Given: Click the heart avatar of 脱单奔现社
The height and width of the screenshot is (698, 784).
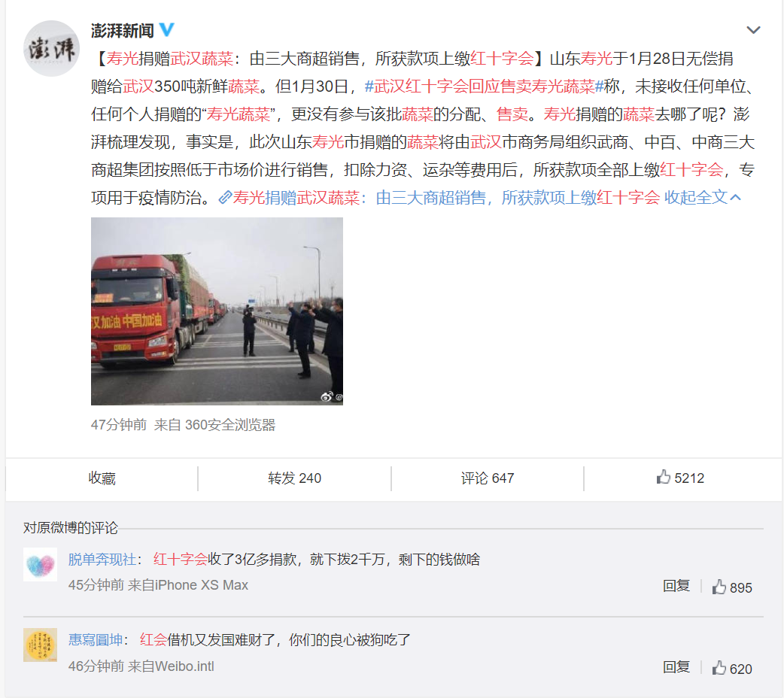Looking at the screenshot, I should pyautogui.click(x=40, y=565).
